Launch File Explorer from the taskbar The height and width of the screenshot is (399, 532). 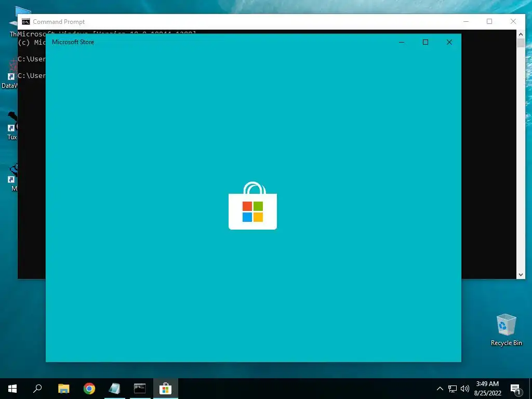point(63,389)
